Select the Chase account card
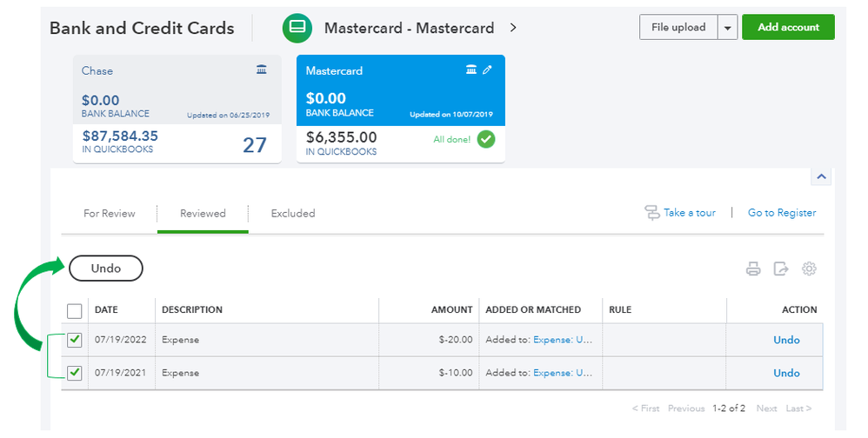The width and height of the screenshot is (868, 438). click(177, 109)
